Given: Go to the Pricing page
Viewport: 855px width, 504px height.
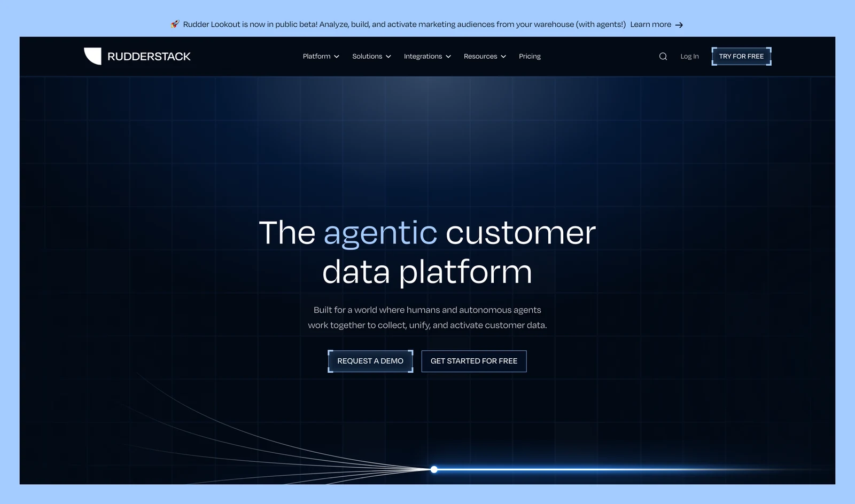Looking at the screenshot, I should tap(530, 56).
